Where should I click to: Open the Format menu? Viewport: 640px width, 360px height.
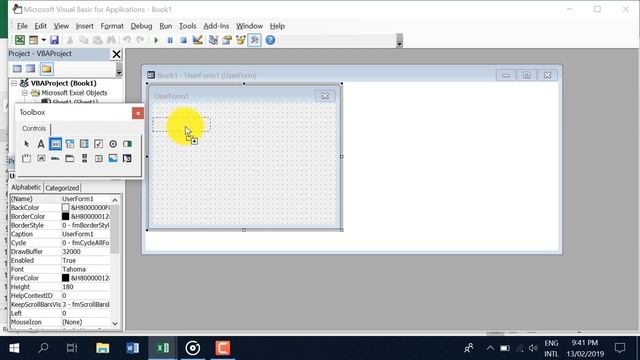coord(112,26)
